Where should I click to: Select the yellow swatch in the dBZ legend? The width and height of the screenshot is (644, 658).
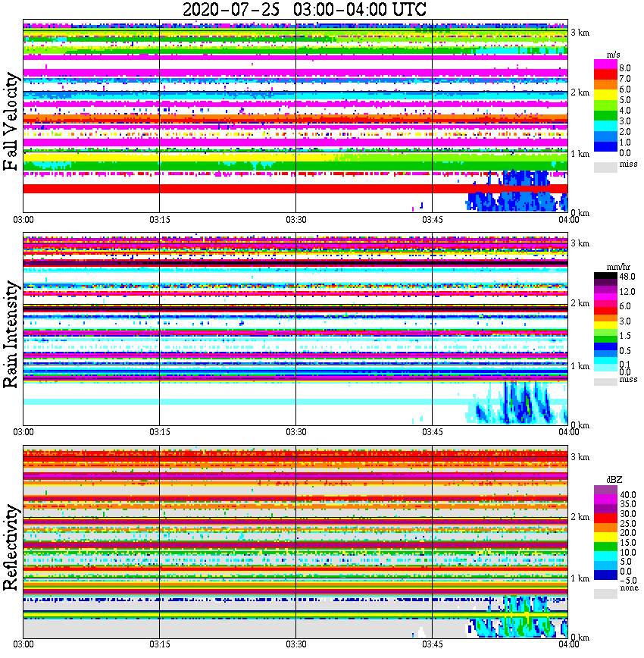[x=605, y=537]
